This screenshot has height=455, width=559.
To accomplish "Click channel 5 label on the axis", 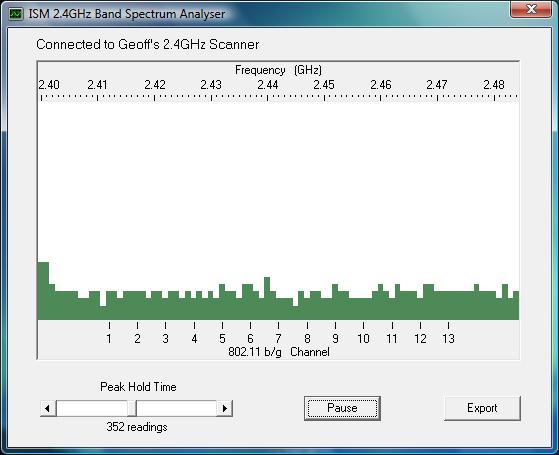I will tap(222, 338).
